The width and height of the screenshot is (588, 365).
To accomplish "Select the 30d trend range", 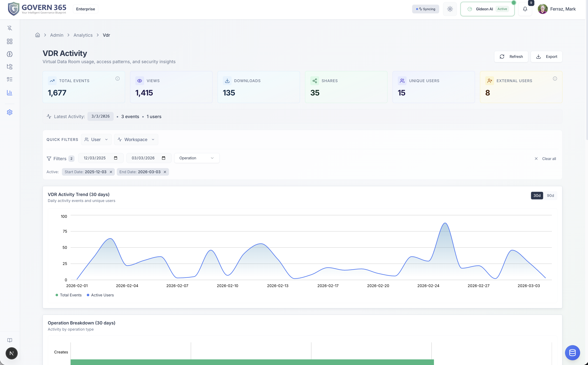I will click(x=537, y=195).
